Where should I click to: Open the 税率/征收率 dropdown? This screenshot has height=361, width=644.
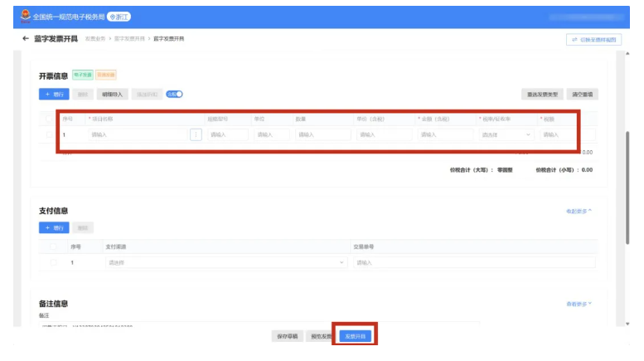pyautogui.click(x=506, y=134)
